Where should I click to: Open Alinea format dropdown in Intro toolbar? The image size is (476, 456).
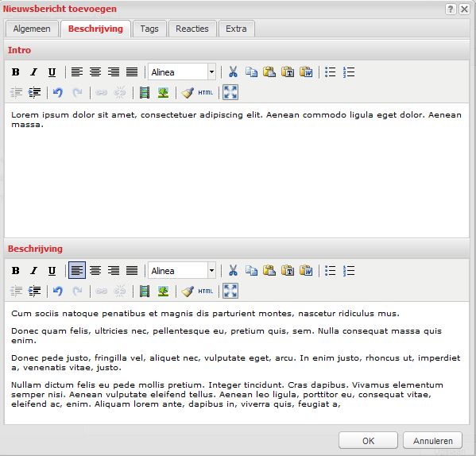coord(182,72)
